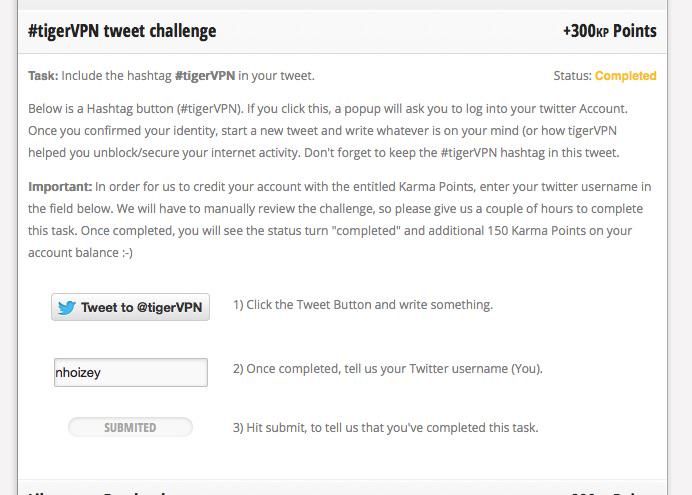Click the line starting "the field below. We will"
The width and height of the screenshot is (692, 495).
pos(330,209)
